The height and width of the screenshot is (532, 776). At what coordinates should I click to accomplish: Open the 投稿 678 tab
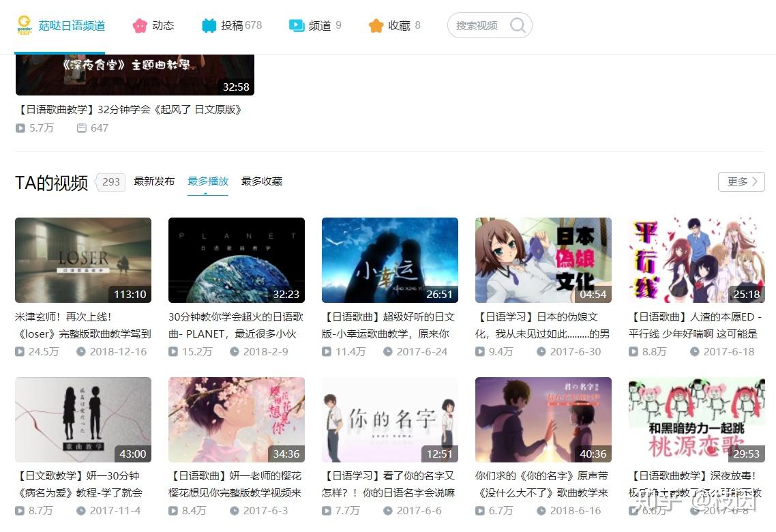pyautogui.click(x=232, y=26)
